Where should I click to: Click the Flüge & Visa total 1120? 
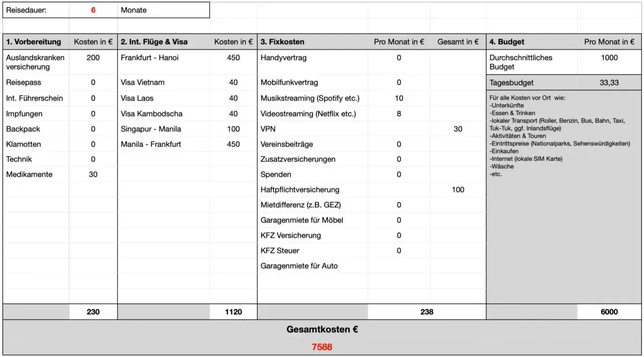(x=233, y=312)
